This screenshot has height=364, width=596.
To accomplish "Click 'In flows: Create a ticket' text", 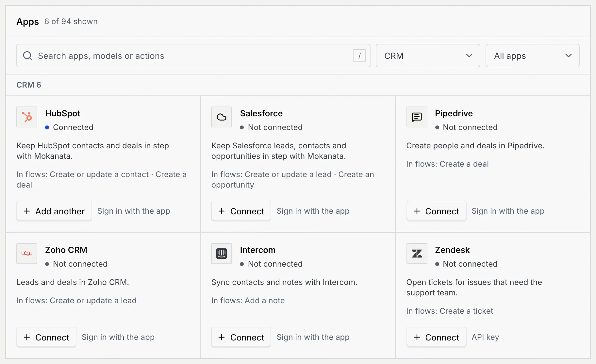I will point(450,311).
